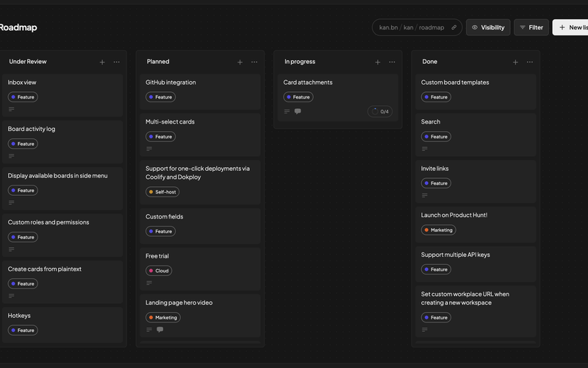Screen dimensions: 588x368
Task: Open Done list options menu
Action: point(529,62)
